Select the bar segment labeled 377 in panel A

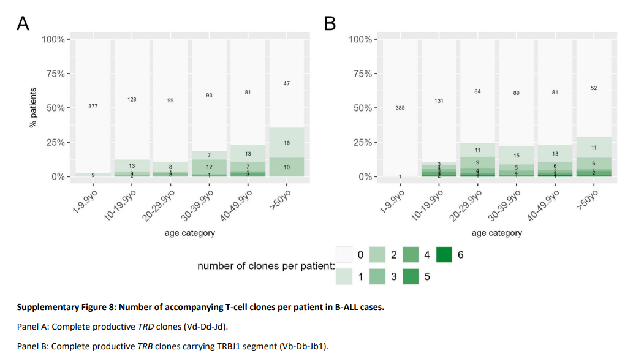pos(93,107)
